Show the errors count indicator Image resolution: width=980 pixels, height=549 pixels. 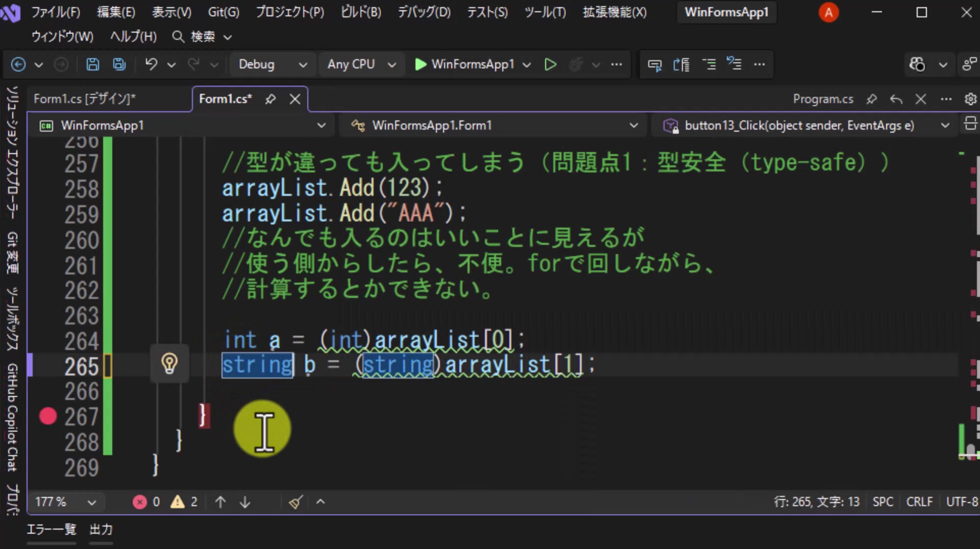point(146,502)
